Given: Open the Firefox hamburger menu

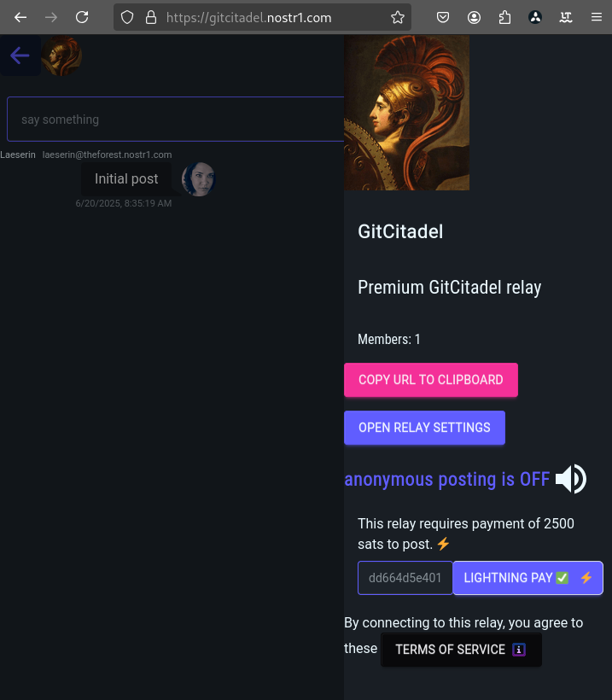Looking at the screenshot, I should click(x=597, y=17).
